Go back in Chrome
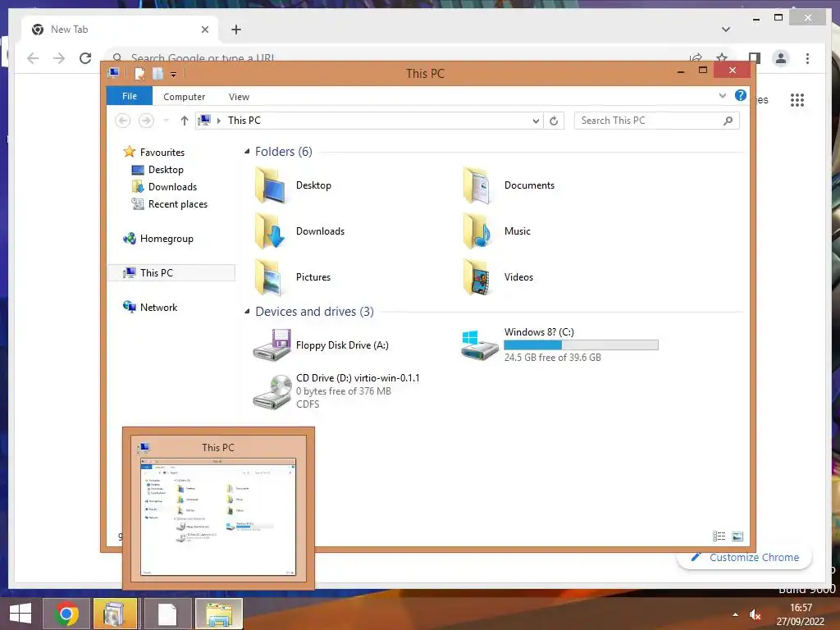The image size is (840, 630). click(33, 58)
